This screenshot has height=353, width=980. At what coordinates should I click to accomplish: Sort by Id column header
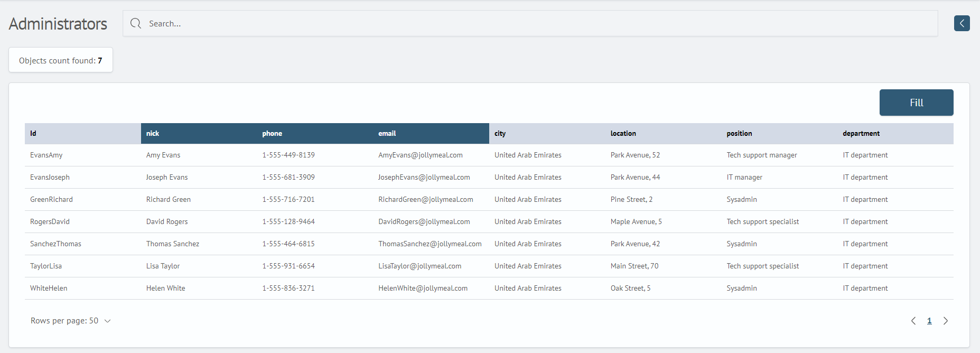[83, 133]
